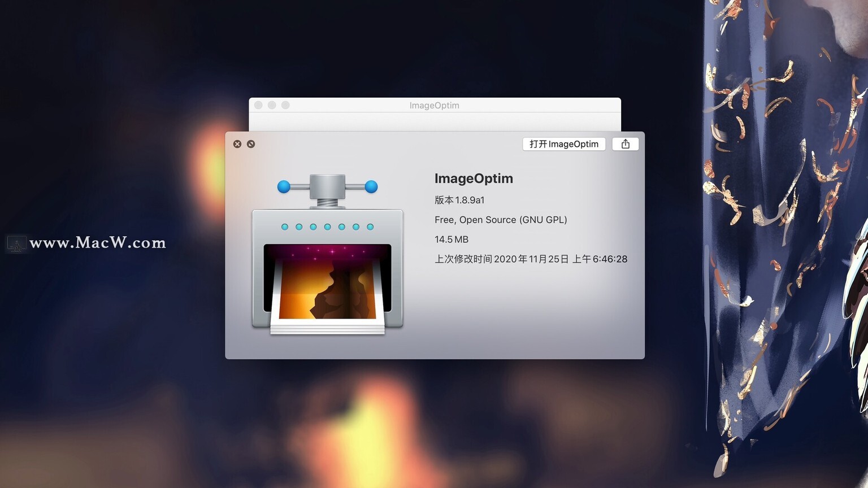Viewport: 868px width, 488px height.
Task: Open ImageOptim with the 打开 ImageOptim button
Action: [x=564, y=144]
